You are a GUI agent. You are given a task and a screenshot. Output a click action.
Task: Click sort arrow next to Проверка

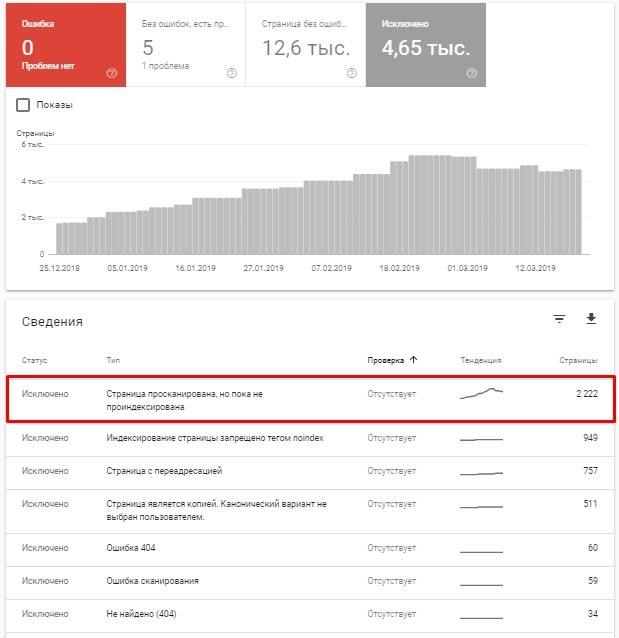(413, 360)
